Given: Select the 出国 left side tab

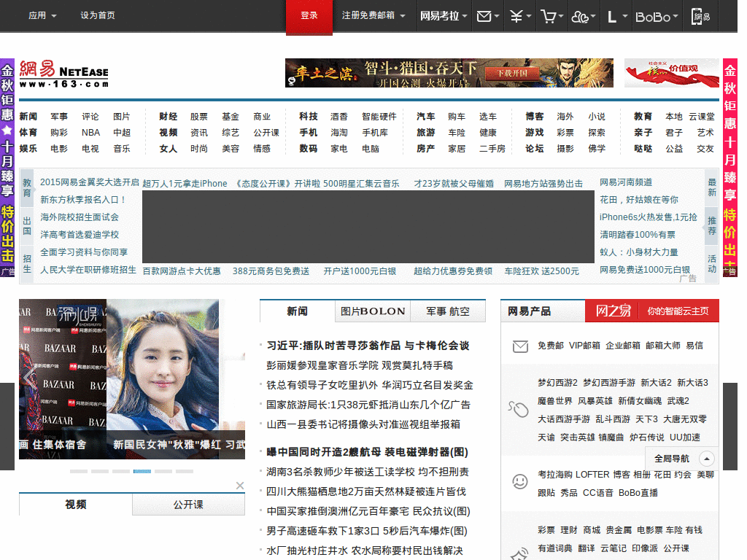Looking at the screenshot, I should tap(27, 226).
